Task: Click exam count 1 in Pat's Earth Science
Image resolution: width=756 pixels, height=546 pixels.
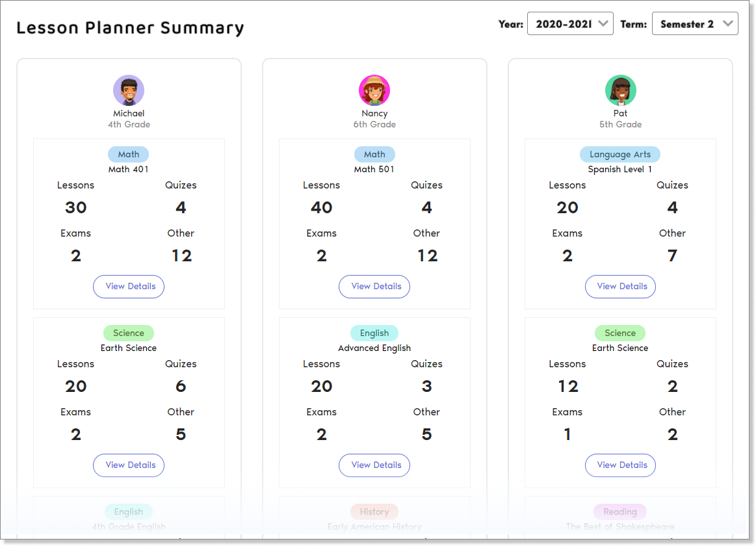Action: (567, 435)
